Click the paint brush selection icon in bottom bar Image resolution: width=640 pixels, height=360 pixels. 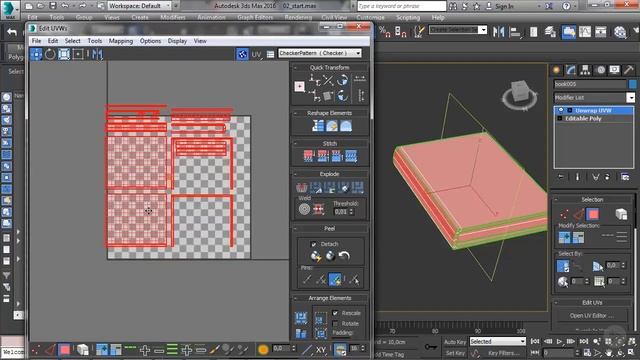[x=215, y=349]
